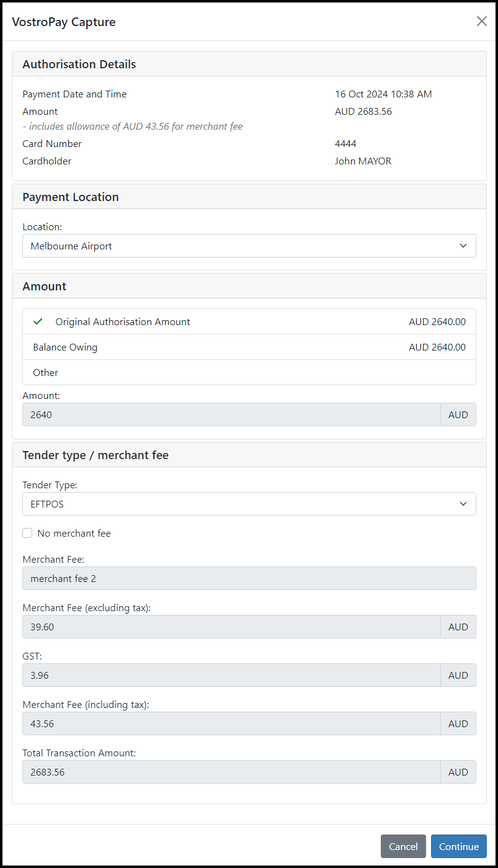Click the GST amount field
The height and width of the screenshot is (868, 498).
(x=231, y=675)
